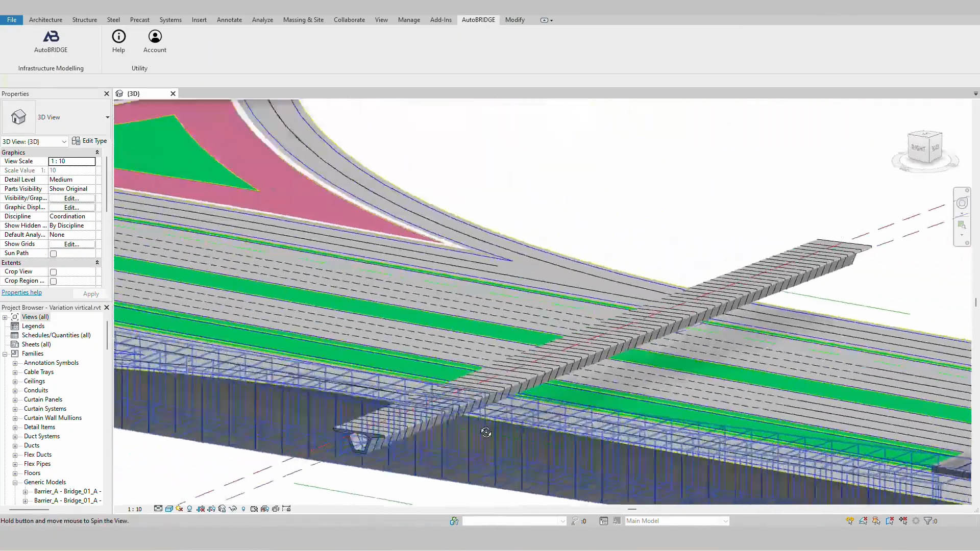Open the 3D View: {3D} instance dropdown
Screen dimensions: 980x551
click(64, 141)
